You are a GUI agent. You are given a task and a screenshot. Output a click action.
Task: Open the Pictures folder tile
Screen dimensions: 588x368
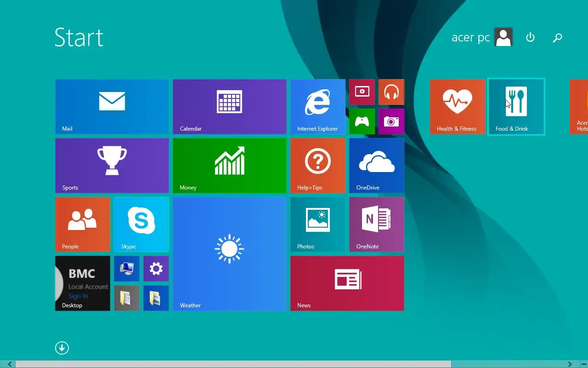click(x=156, y=298)
